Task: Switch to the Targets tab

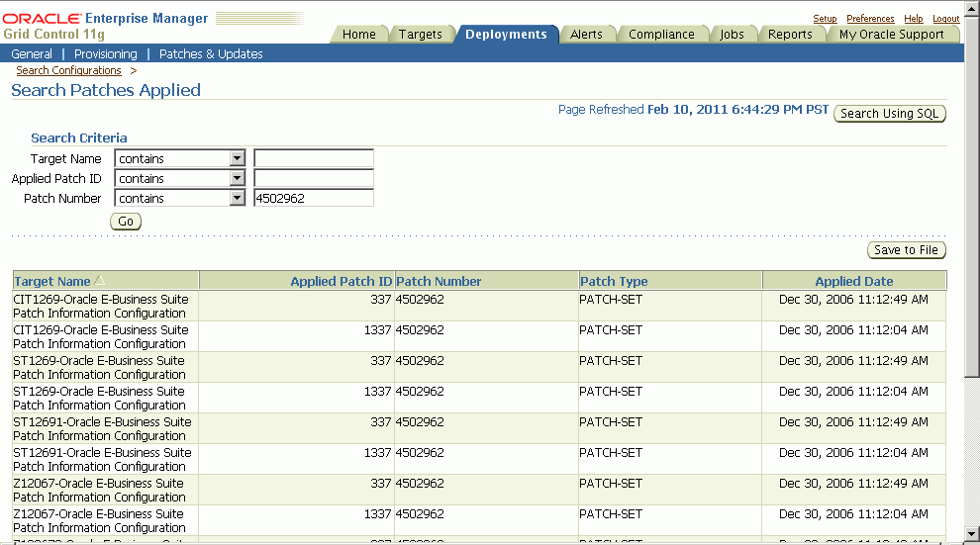Action: click(x=420, y=35)
